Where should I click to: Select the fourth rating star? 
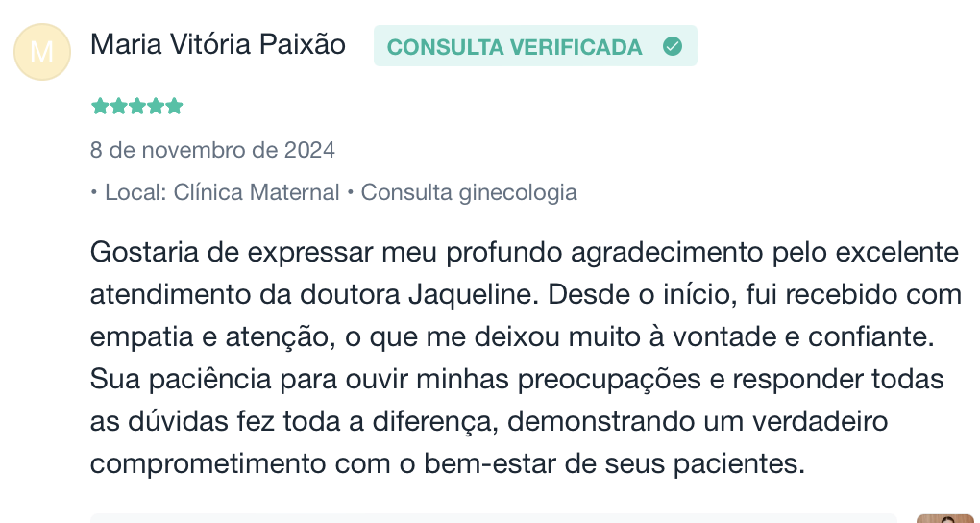[x=156, y=107]
